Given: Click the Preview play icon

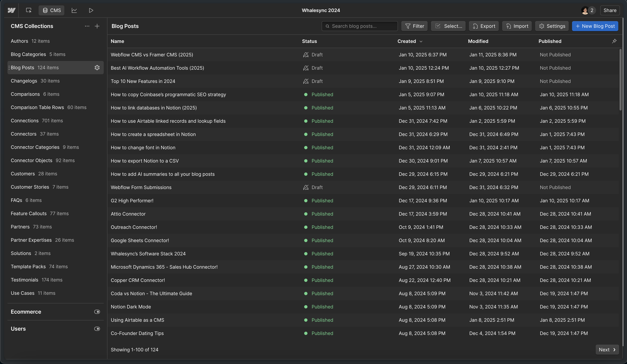Looking at the screenshot, I should coord(91,10).
